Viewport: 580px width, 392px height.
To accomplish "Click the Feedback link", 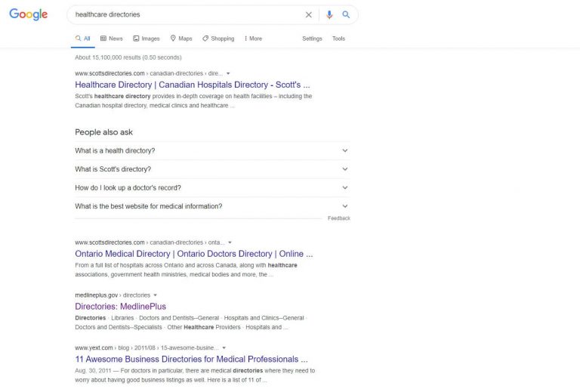I will [339, 218].
